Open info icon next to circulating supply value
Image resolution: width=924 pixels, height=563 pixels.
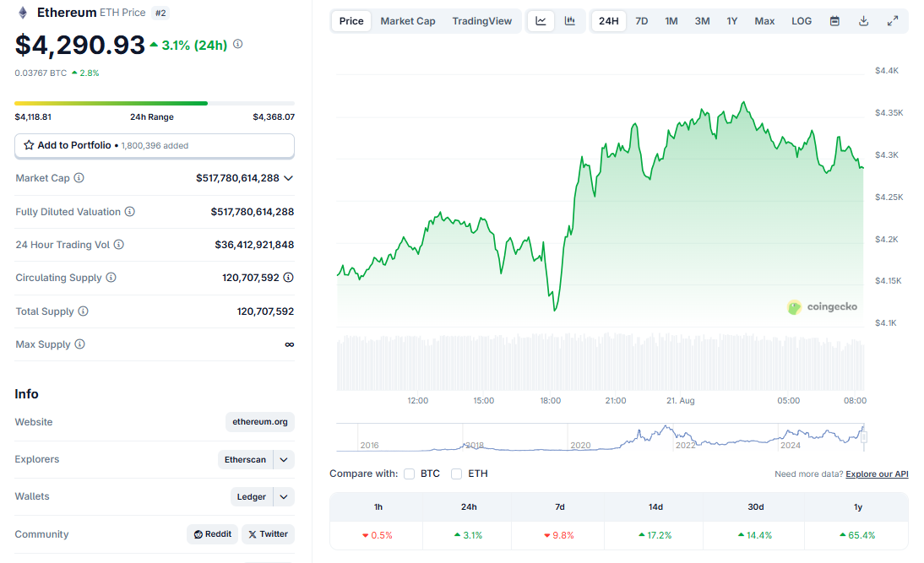coord(288,278)
